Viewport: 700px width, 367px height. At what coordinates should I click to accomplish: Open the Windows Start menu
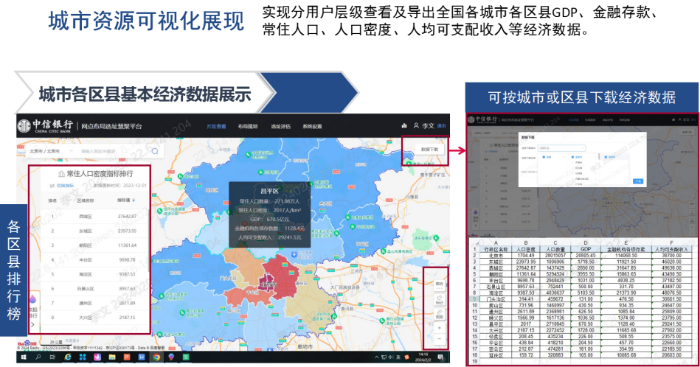23,357
